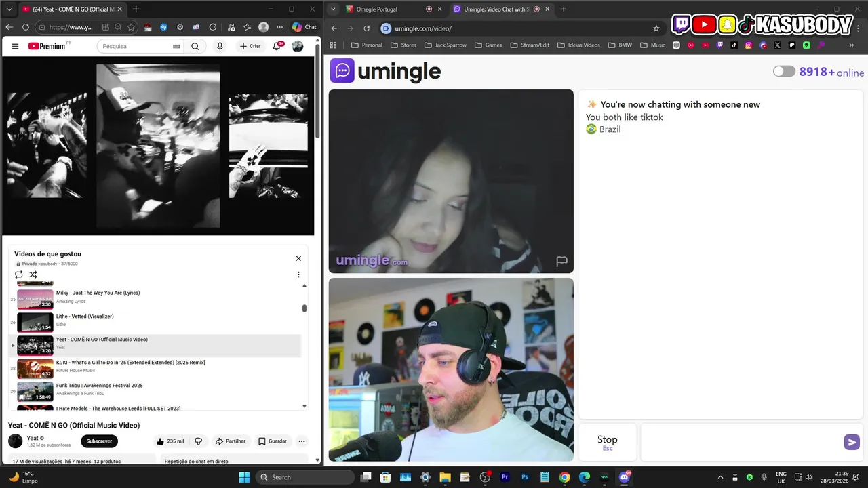
Task: Favorite this page with Edge star
Action: [x=132, y=27]
